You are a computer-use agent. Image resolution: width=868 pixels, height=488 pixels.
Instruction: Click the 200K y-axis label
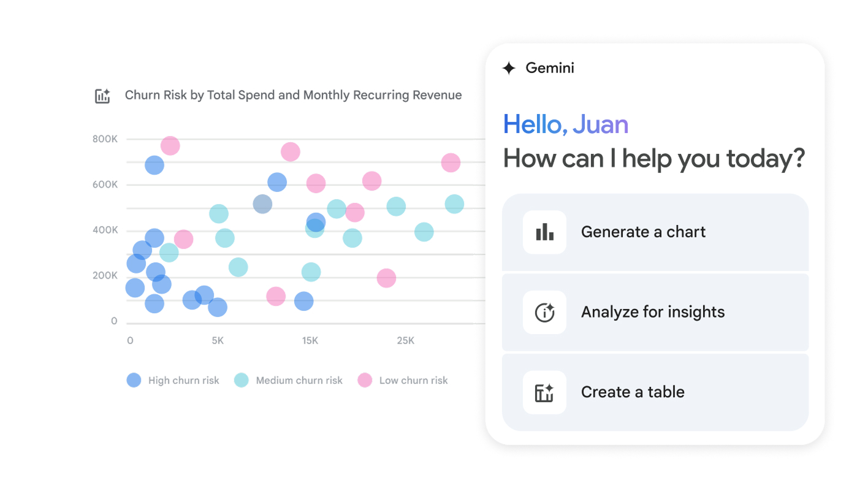(x=105, y=276)
